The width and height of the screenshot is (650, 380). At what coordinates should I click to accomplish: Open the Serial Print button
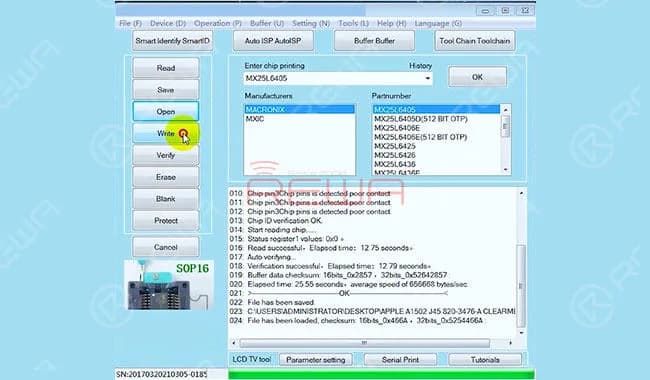[x=400, y=360]
